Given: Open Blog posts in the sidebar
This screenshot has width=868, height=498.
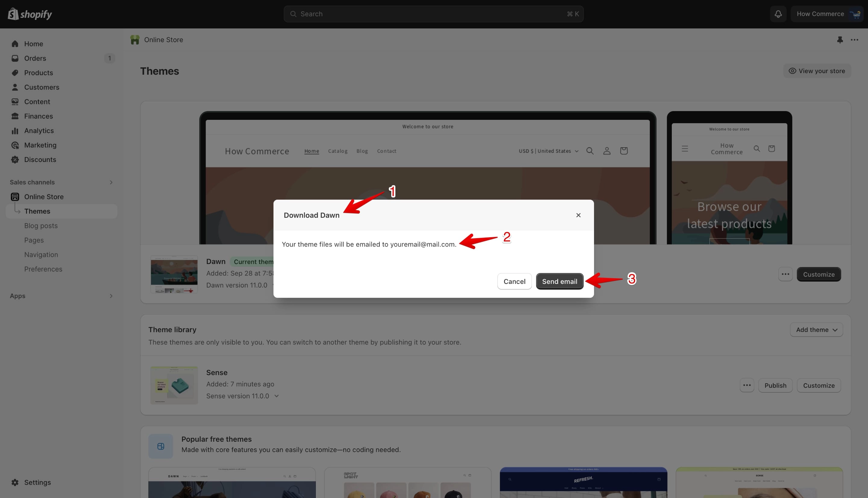Looking at the screenshot, I should pos(41,226).
